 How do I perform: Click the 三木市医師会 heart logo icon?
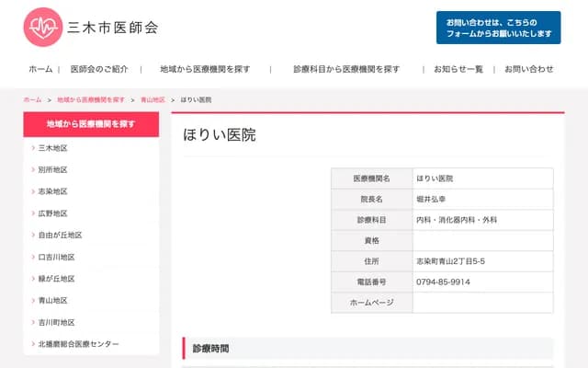pos(43,28)
